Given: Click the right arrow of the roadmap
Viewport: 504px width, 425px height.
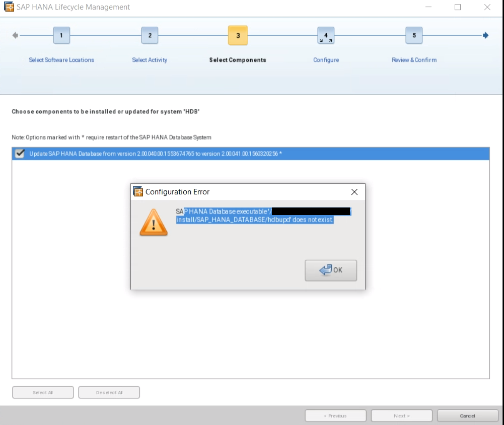Looking at the screenshot, I should point(486,35).
